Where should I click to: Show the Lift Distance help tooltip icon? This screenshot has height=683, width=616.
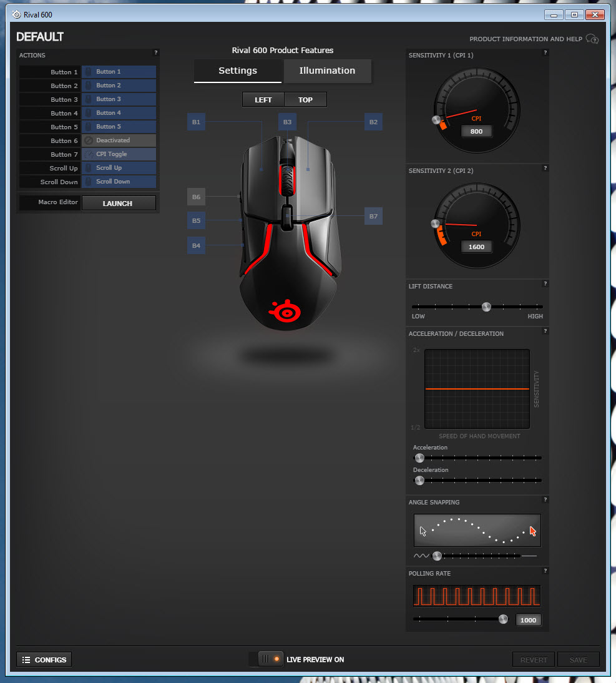pos(545,283)
